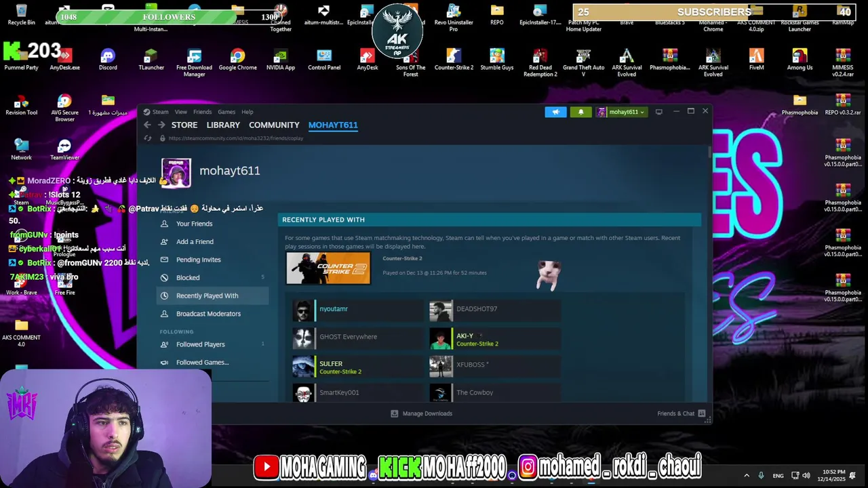Open The Cowboy's player profile
The width and height of the screenshot is (868, 488).
click(x=495, y=393)
